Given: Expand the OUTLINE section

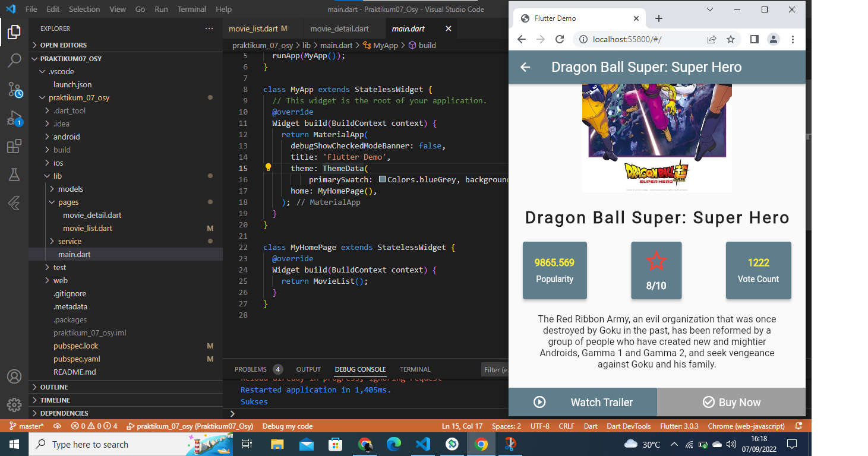Looking at the screenshot, I should tap(125, 387).
